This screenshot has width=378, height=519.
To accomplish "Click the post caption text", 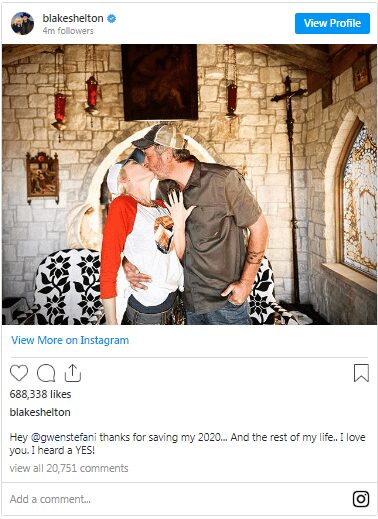I will [x=187, y=444].
